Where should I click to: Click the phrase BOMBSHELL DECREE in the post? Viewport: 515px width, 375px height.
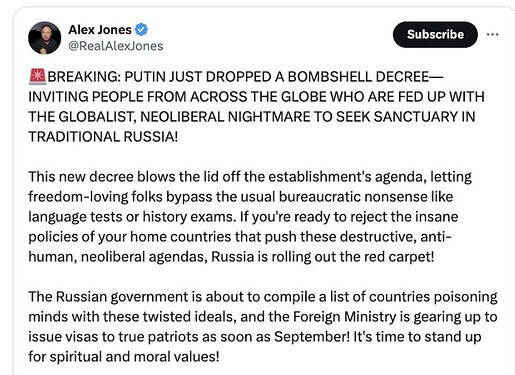[358, 77]
